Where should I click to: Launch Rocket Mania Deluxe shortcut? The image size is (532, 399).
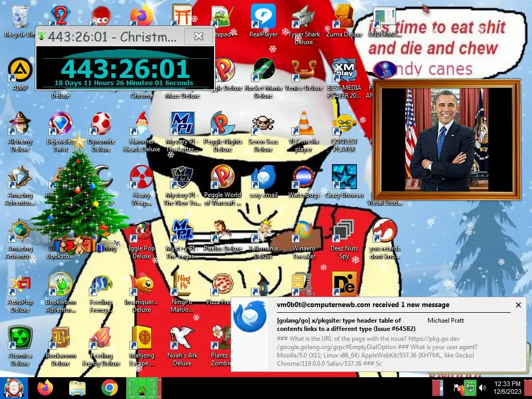click(x=263, y=78)
